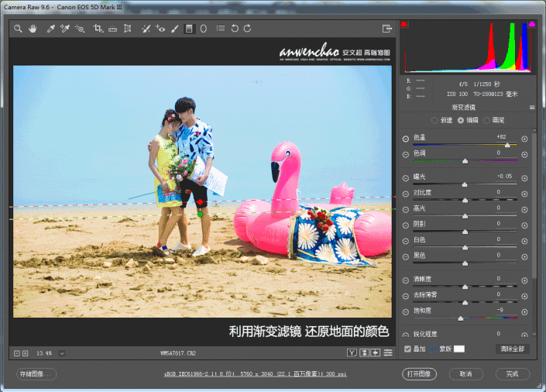Image resolution: width=546 pixels, height=392 pixels.
Task: Decrease 去除薄雾 with the minus icon
Action: coord(406,296)
